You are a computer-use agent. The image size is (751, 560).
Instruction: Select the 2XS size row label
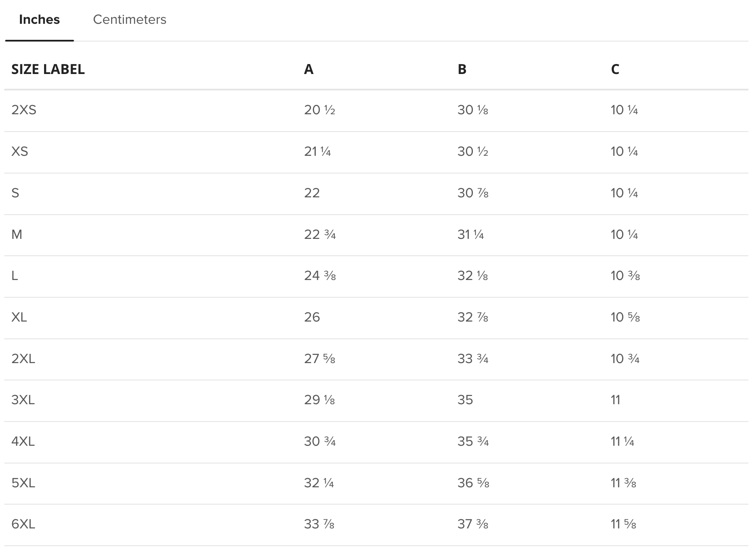pyautogui.click(x=24, y=110)
